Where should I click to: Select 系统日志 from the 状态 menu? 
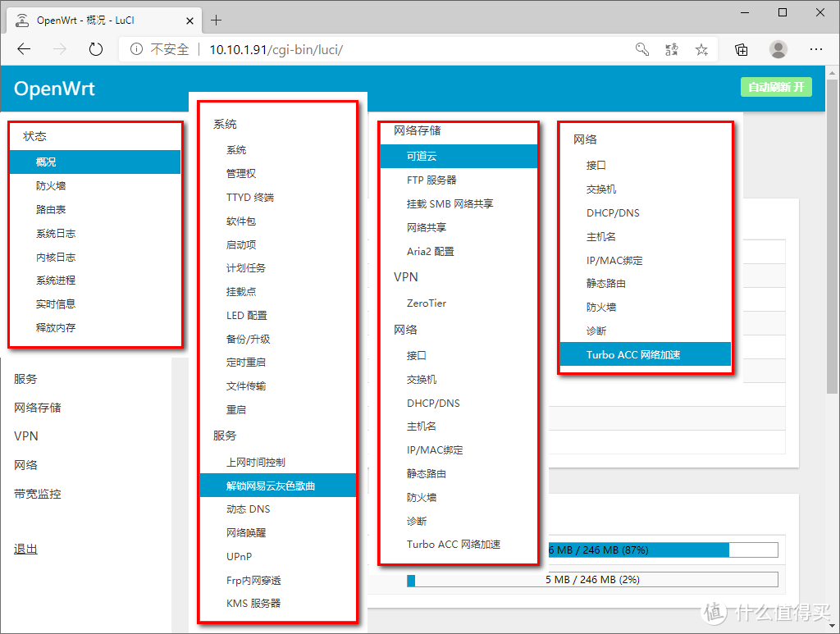click(54, 233)
